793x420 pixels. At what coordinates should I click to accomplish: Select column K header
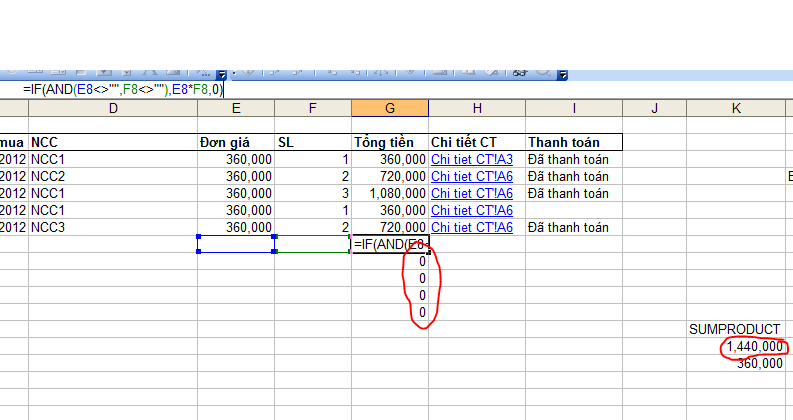tap(736, 108)
